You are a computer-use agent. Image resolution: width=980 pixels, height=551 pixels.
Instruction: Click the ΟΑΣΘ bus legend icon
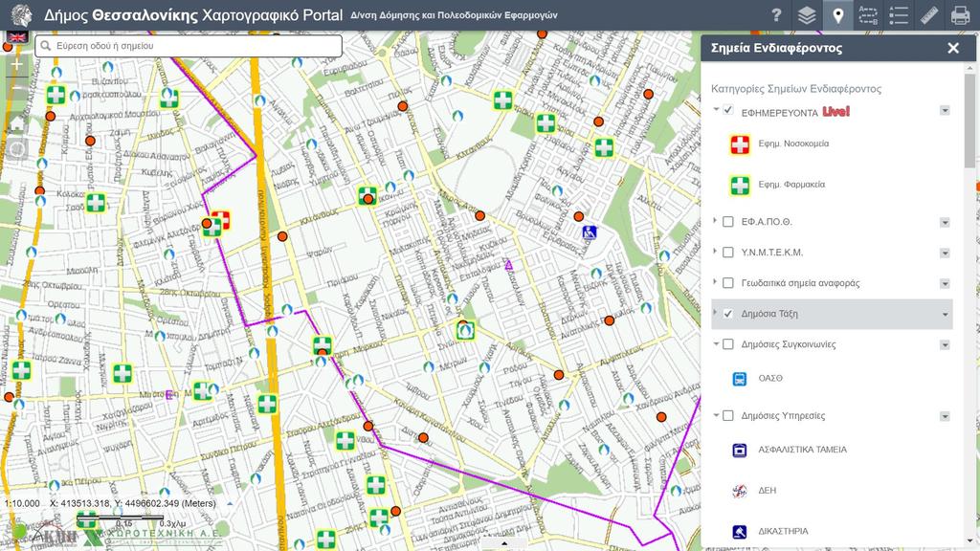coord(740,379)
